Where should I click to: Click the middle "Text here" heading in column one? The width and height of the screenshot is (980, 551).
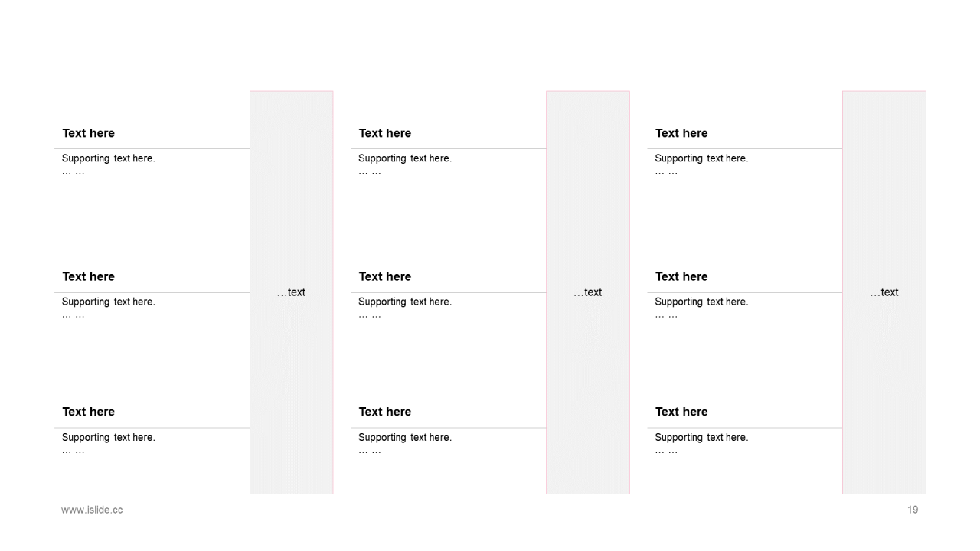(x=89, y=276)
